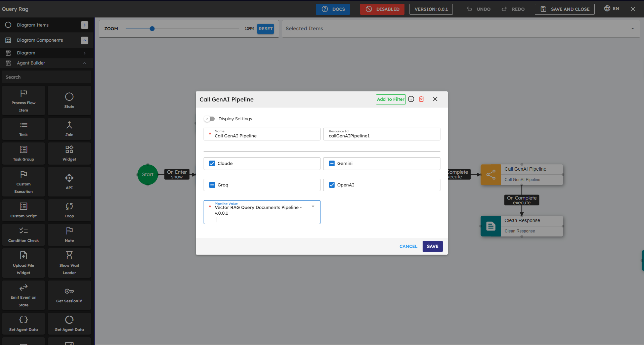The image size is (644, 345).
Task: Collapse the Diagram Components panel
Action: [x=85, y=40]
